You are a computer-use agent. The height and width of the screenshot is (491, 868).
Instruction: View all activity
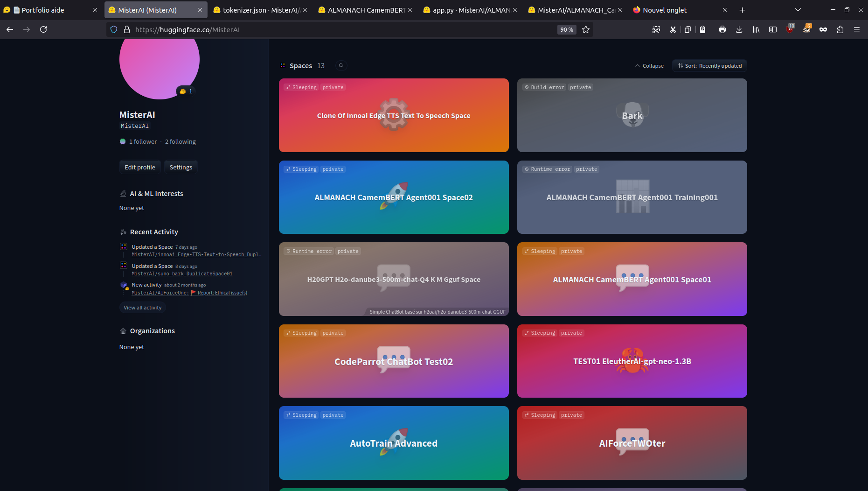[143, 308]
